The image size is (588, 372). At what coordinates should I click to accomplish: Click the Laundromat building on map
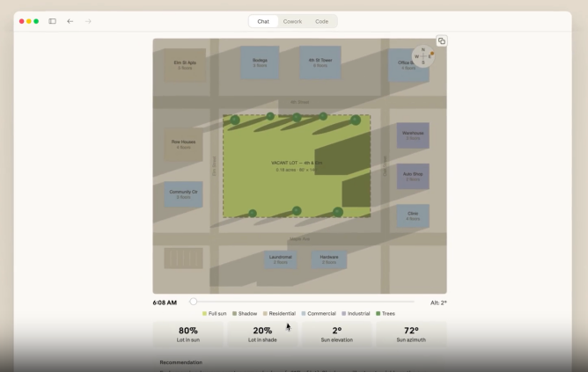click(x=281, y=259)
